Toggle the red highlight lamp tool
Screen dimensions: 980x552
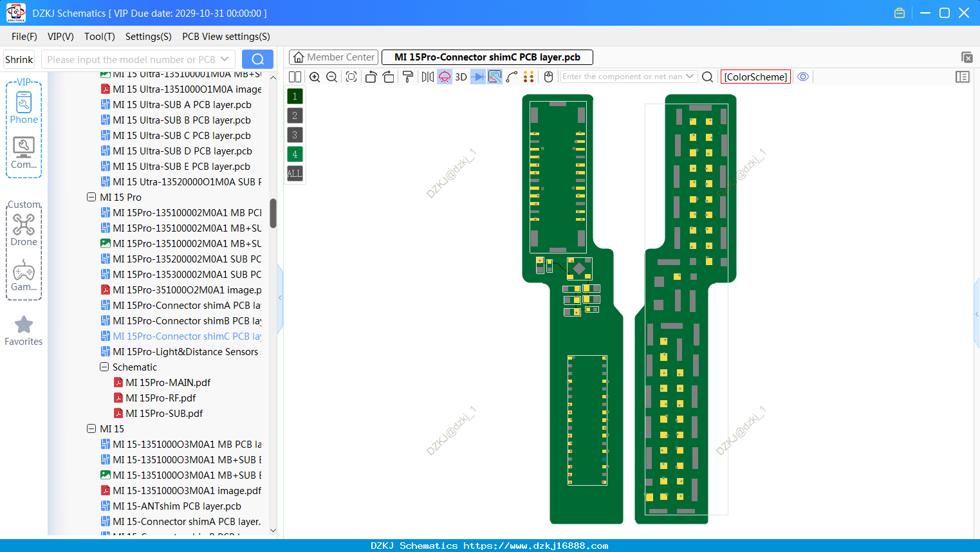coord(445,77)
